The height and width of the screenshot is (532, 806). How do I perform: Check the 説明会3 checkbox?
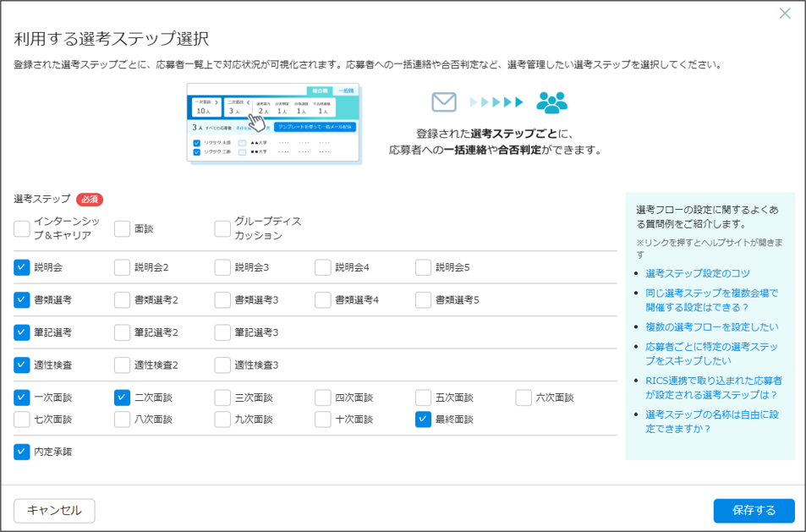point(222,267)
